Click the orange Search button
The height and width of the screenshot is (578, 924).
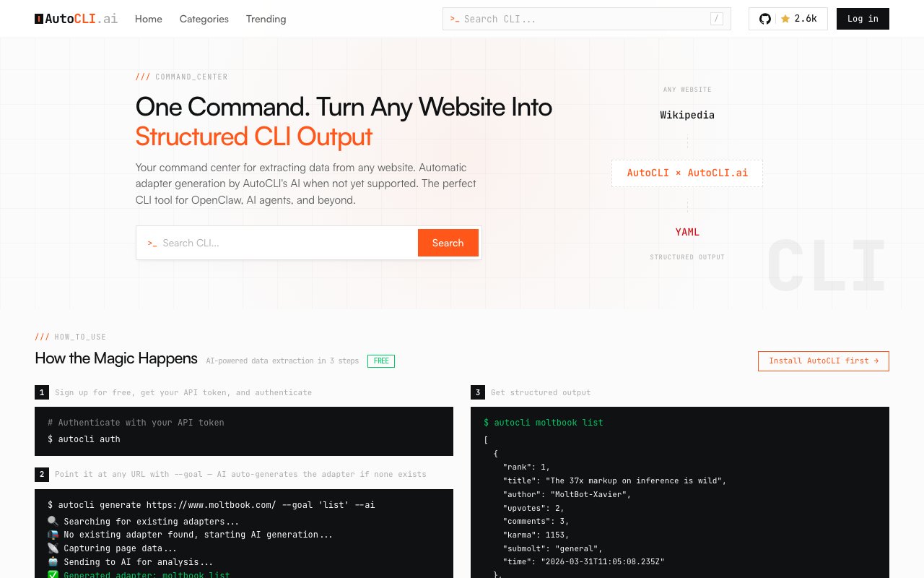coord(448,243)
